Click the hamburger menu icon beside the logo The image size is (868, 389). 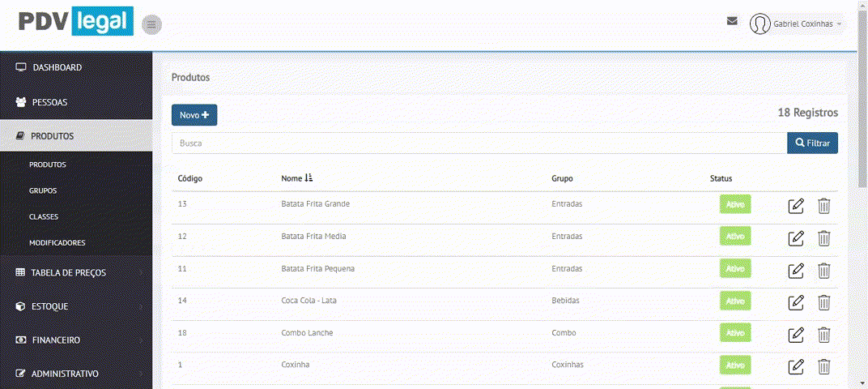151,25
